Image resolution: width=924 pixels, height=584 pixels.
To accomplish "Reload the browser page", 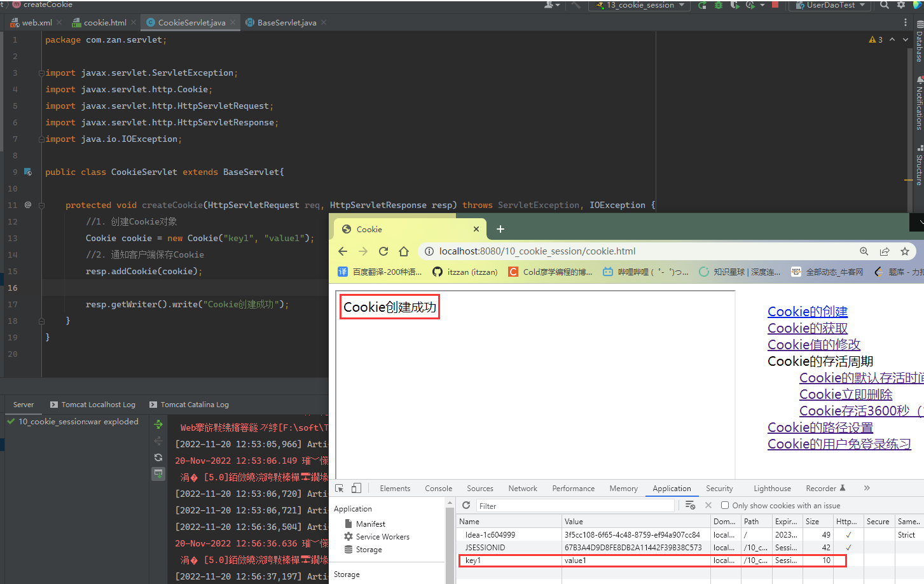I will point(383,251).
